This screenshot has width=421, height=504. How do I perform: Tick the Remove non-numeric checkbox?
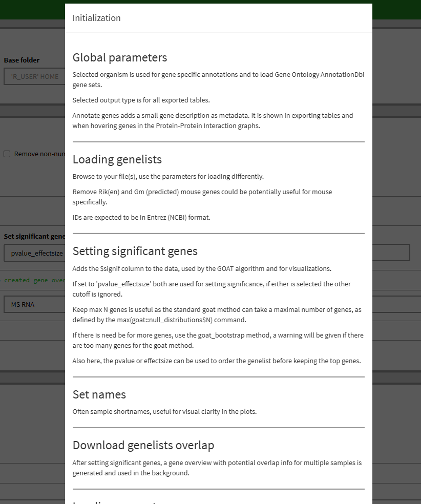click(7, 154)
